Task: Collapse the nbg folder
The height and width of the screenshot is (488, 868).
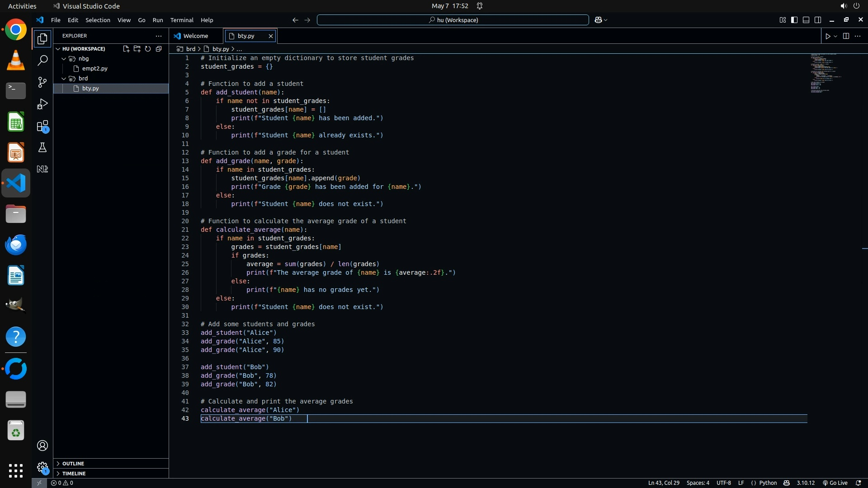Action: click(64, 59)
